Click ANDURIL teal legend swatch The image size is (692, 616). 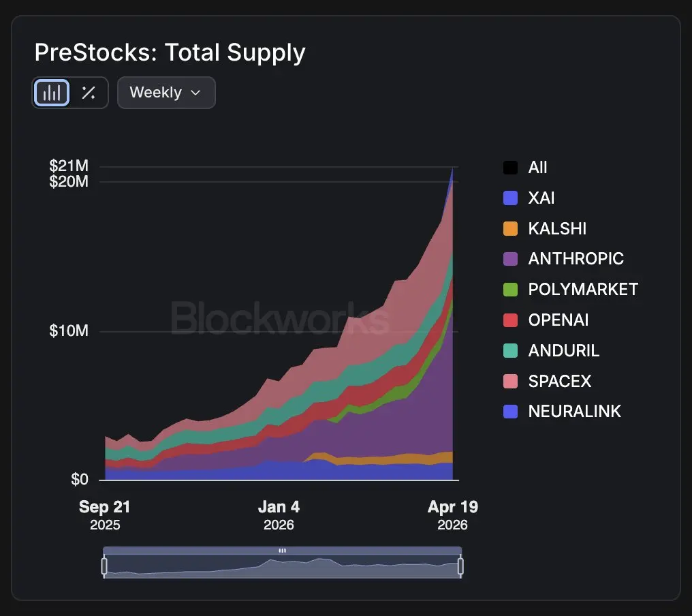coord(510,350)
